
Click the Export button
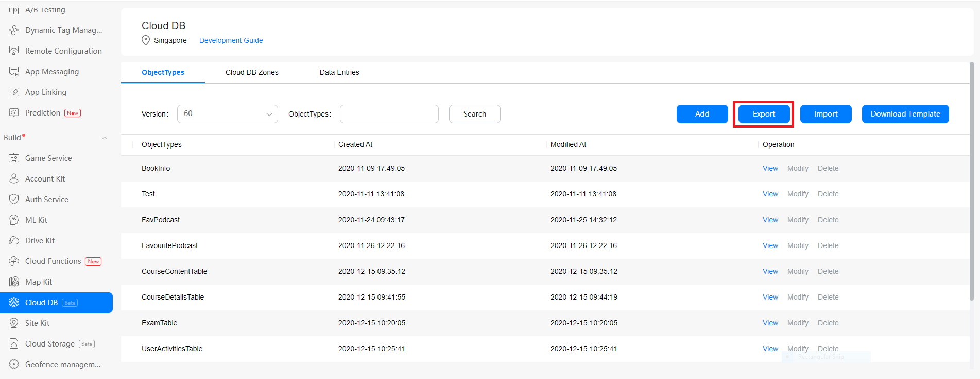[764, 114]
